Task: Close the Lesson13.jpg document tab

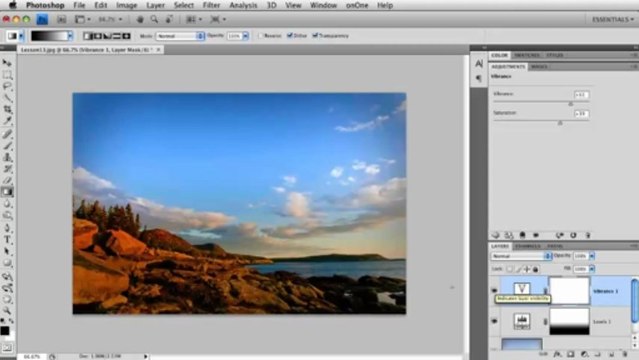Action: pyautogui.click(x=158, y=50)
